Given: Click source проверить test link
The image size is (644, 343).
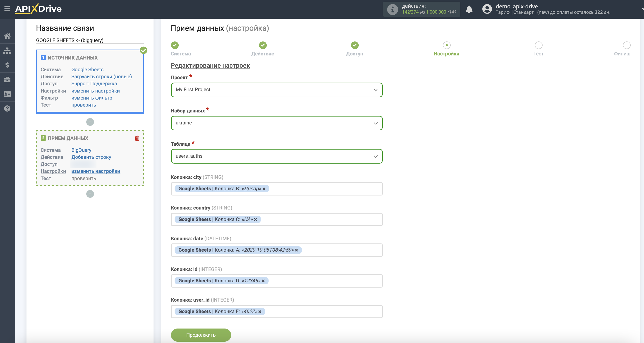Looking at the screenshot, I should click(x=84, y=105).
